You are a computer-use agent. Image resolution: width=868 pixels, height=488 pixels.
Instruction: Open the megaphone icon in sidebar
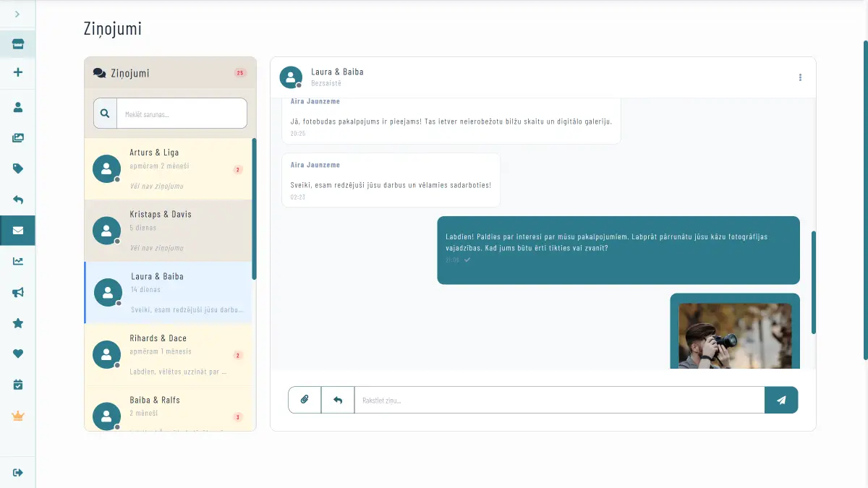[x=18, y=292]
